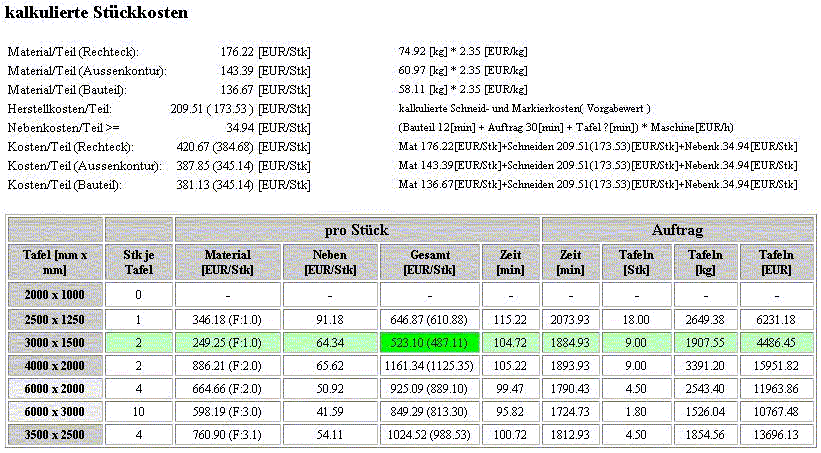Viewport: 821px width, 453px height.
Task: Click the Tafeln EUR value 4486.45
Action: (776, 342)
